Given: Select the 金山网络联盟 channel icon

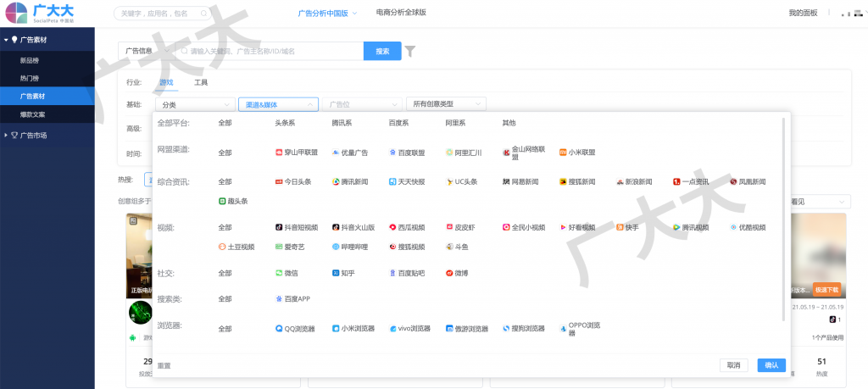Looking at the screenshot, I should (506, 153).
